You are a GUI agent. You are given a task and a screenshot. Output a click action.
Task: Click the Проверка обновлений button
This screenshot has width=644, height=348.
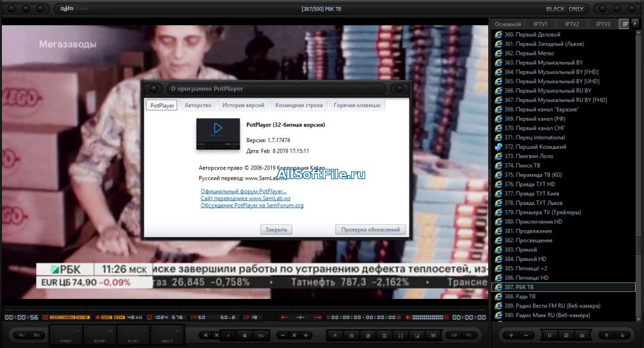click(x=371, y=229)
